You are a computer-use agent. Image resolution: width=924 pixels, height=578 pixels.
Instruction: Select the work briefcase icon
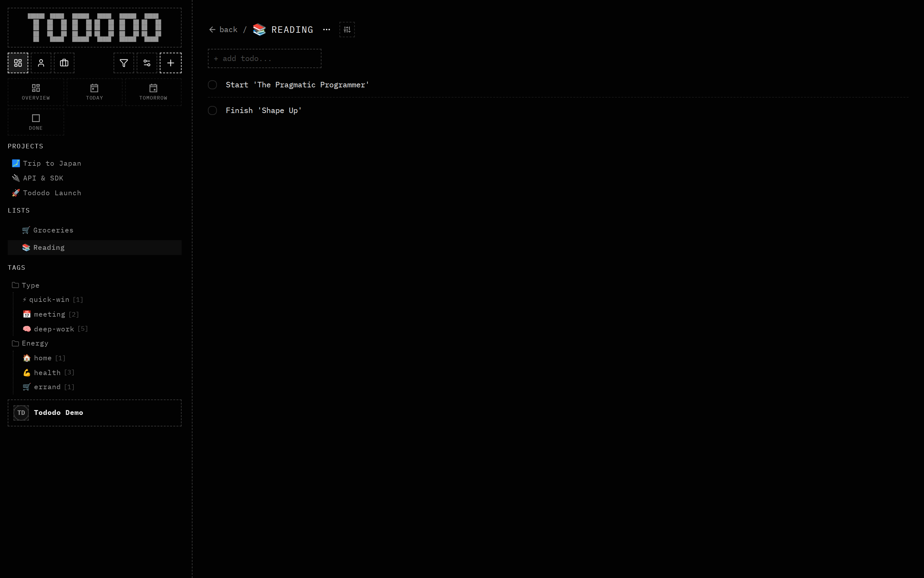[x=64, y=63]
